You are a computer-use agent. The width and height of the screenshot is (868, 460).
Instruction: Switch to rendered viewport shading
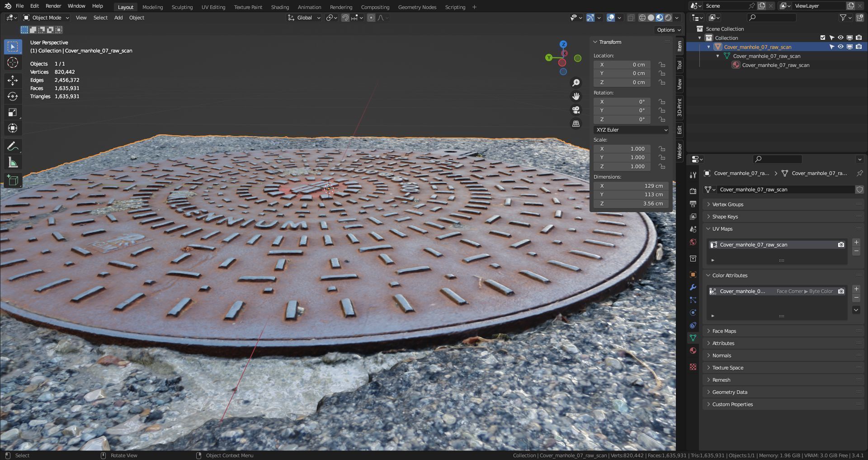coord(668,18)
